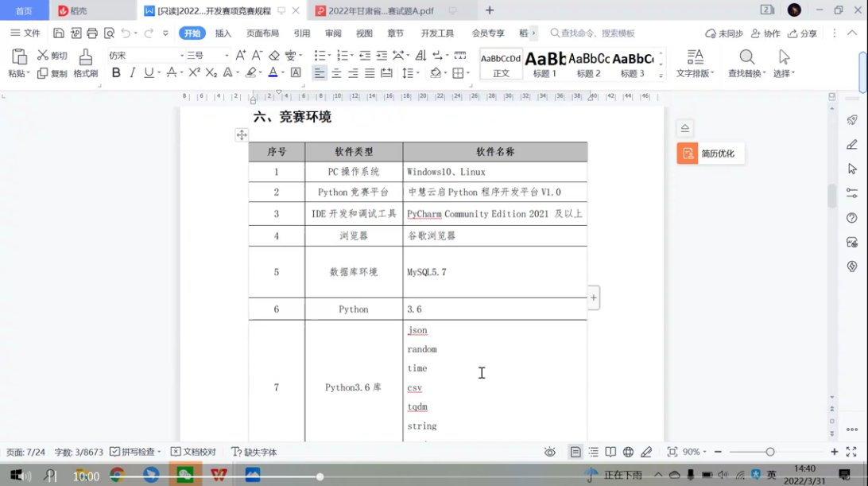
Task: Click the WPS Office taskbar icon
Action: pos(219,475)
